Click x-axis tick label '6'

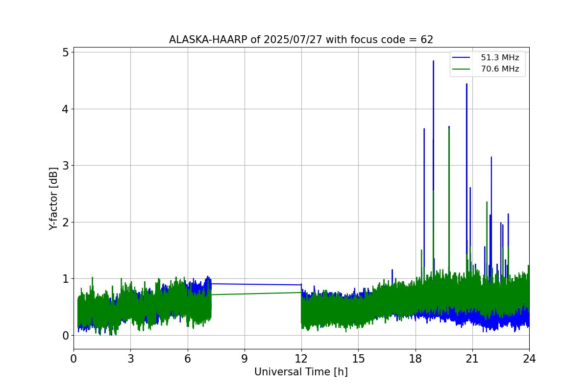187,359
